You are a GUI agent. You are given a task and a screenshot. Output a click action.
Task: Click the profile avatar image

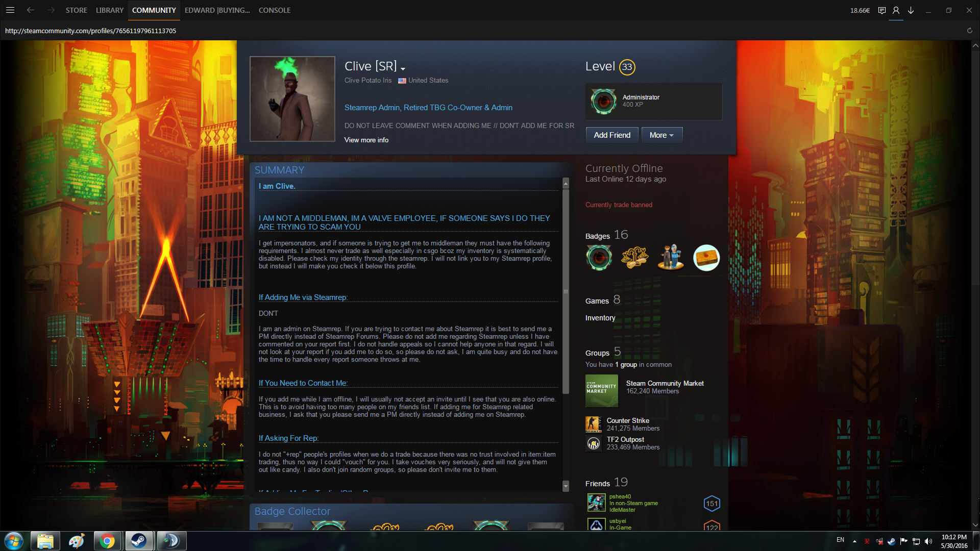pos(292,99)
